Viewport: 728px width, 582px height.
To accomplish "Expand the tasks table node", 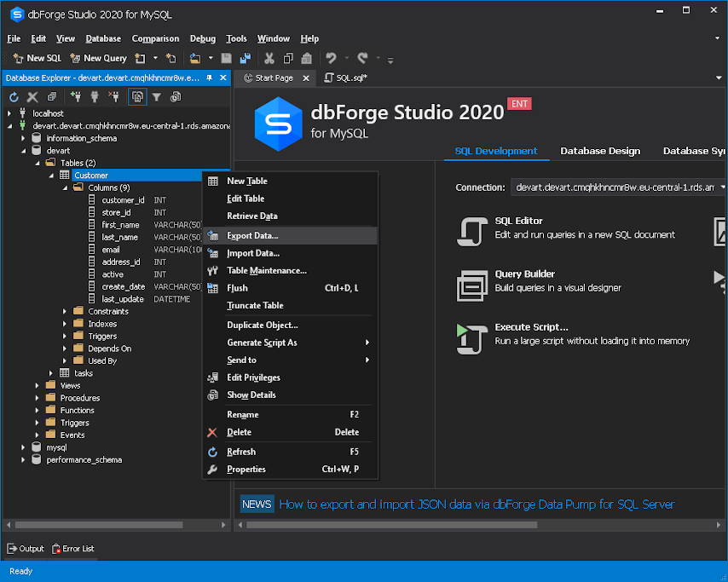I will (x=51, y=373).
